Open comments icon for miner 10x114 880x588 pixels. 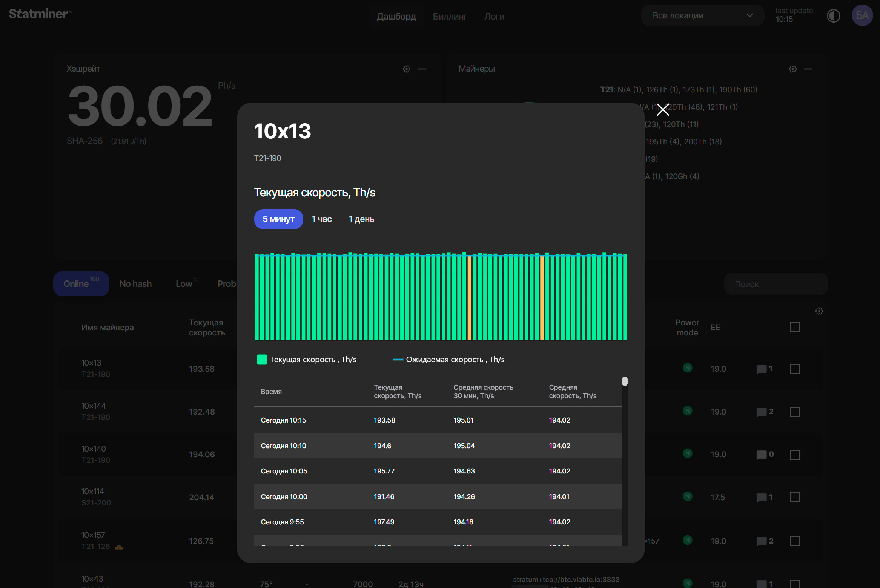click(761, 498)
